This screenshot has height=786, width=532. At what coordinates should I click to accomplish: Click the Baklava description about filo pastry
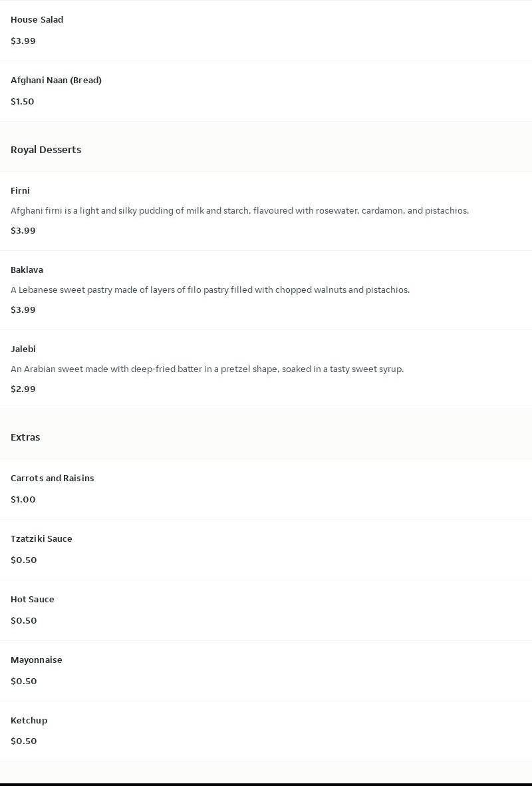[x=210, y=290]
